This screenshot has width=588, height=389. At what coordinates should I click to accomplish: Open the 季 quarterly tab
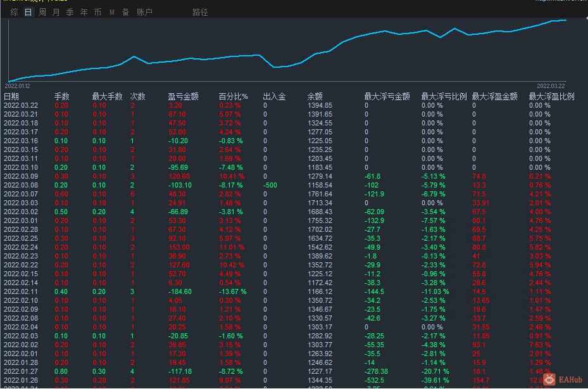point(70,13)
